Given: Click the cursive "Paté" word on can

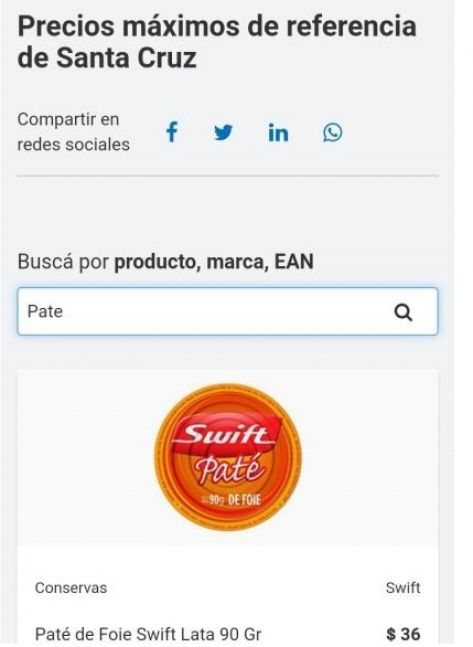Looking at the screenshot, I should 229,469.
